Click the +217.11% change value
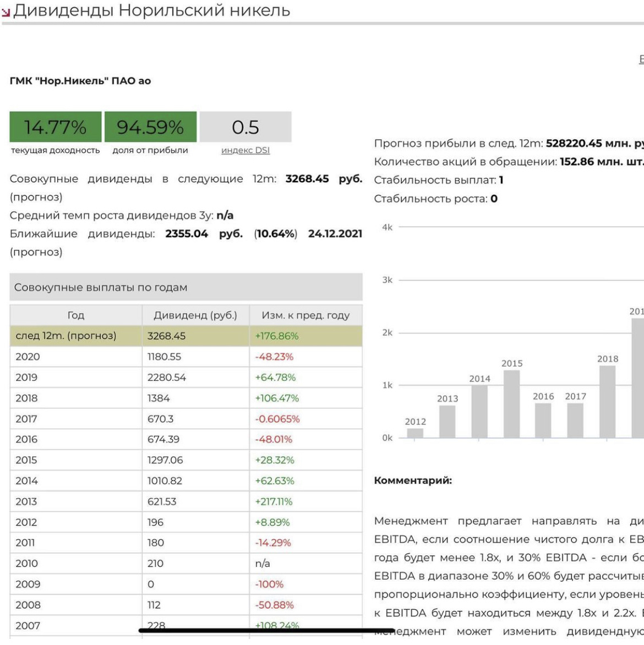The height and width of the screenshot is (645, 644). [x=274, y=501]
